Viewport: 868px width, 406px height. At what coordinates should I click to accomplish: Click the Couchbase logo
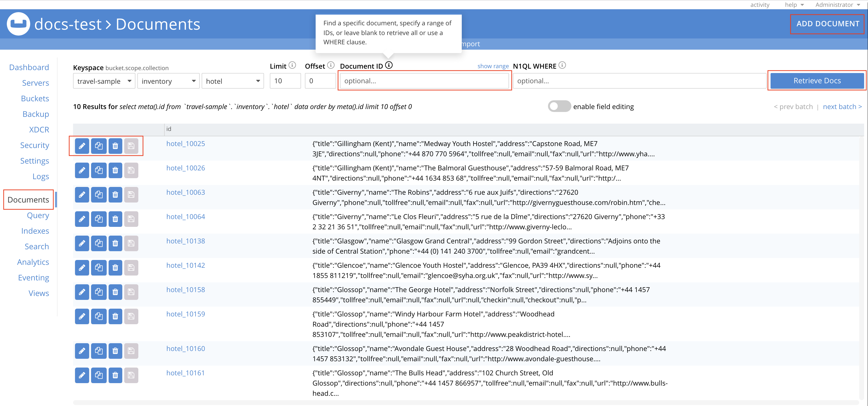[x=19, y=24]
